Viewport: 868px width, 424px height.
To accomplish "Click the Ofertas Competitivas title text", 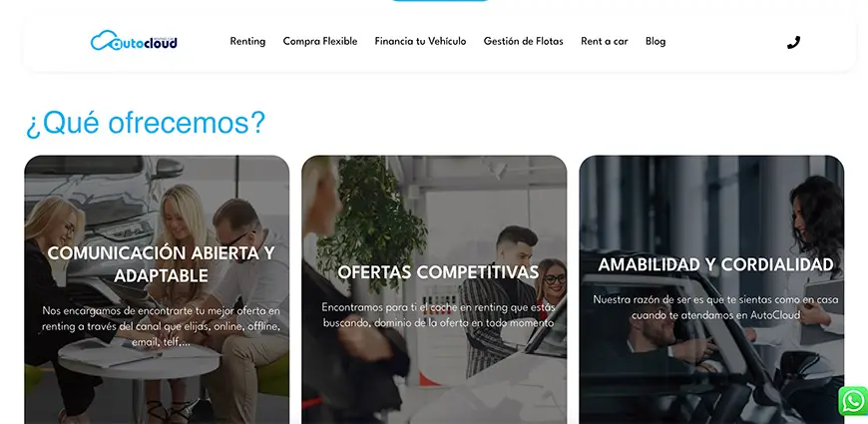I will tap(438, 272).
